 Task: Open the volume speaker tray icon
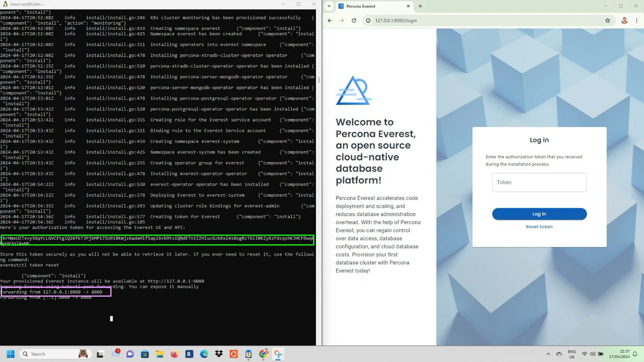[x=592, y=354]
